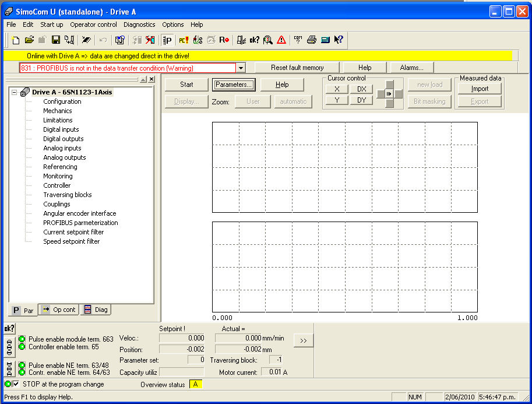Open the Start up menu
532x404 pixels.
point(52,24)
